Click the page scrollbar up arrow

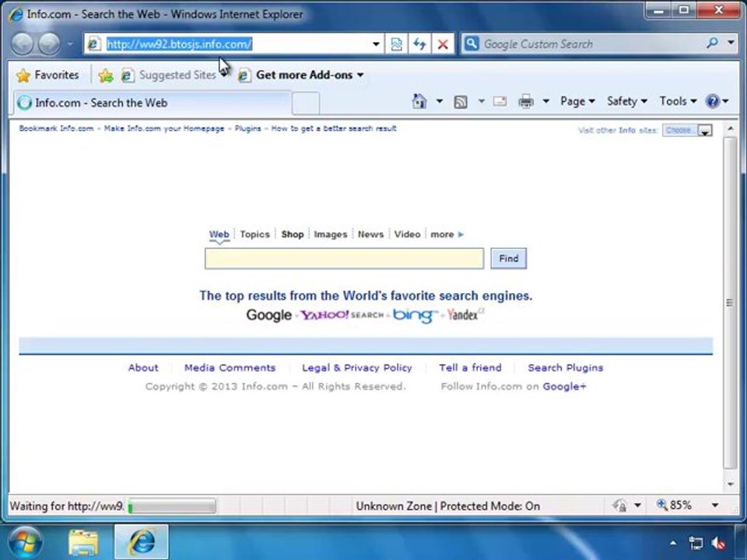(x=730, y=128)
